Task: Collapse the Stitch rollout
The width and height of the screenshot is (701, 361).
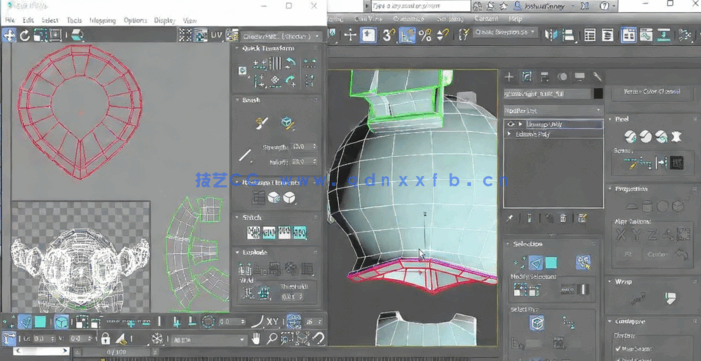Action: (237, 217)
